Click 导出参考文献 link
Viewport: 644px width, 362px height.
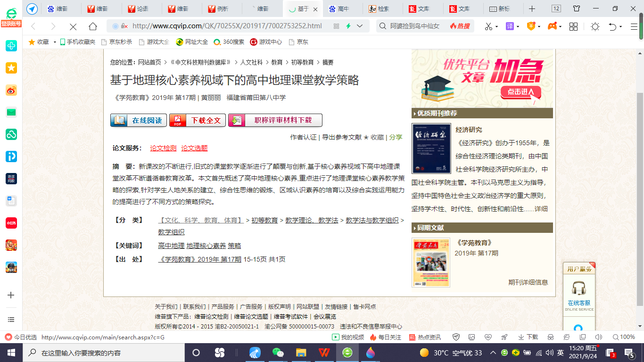pos(341,137)
